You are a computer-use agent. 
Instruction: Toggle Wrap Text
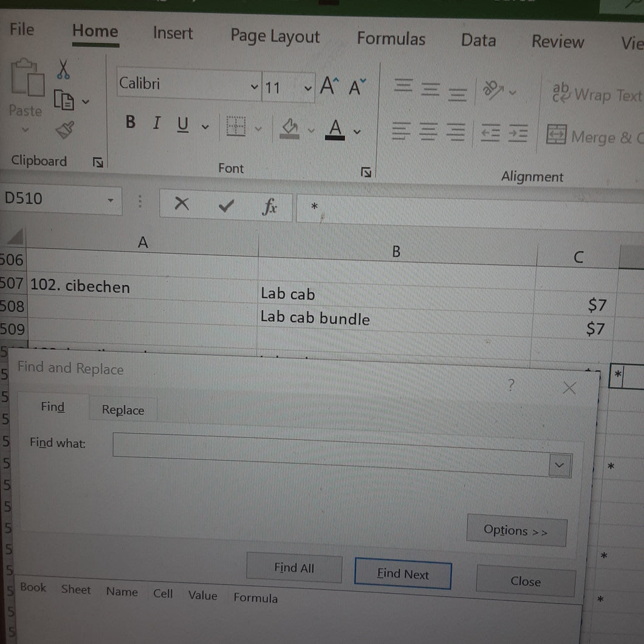pos(597,94)
